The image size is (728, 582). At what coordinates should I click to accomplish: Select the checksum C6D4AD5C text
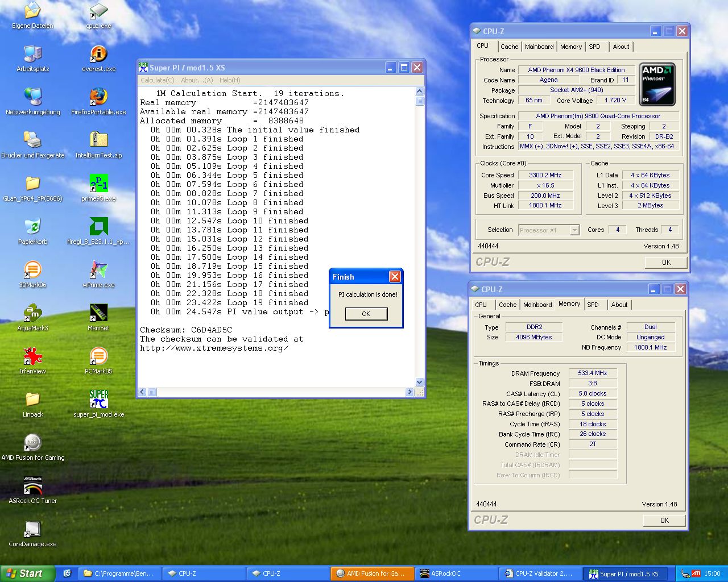point(212,330)
